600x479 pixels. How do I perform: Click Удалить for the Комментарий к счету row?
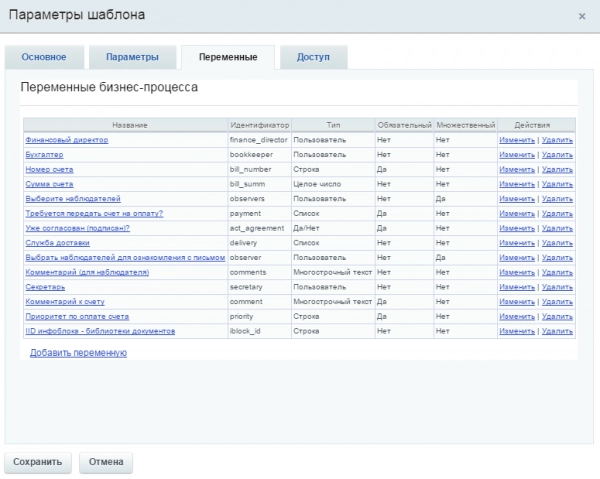[557, 300]
